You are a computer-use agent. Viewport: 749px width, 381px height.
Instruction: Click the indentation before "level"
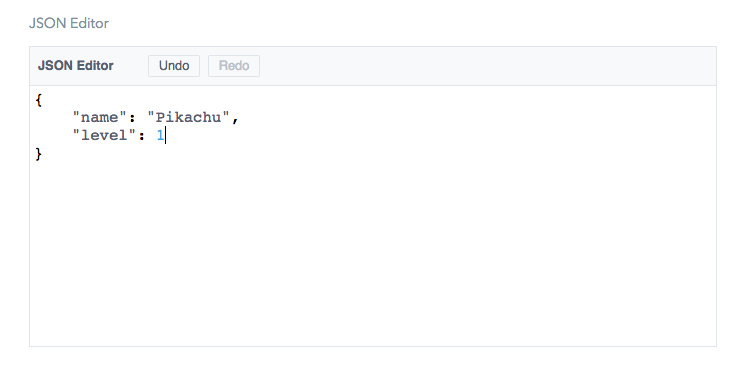coord(53,136)
